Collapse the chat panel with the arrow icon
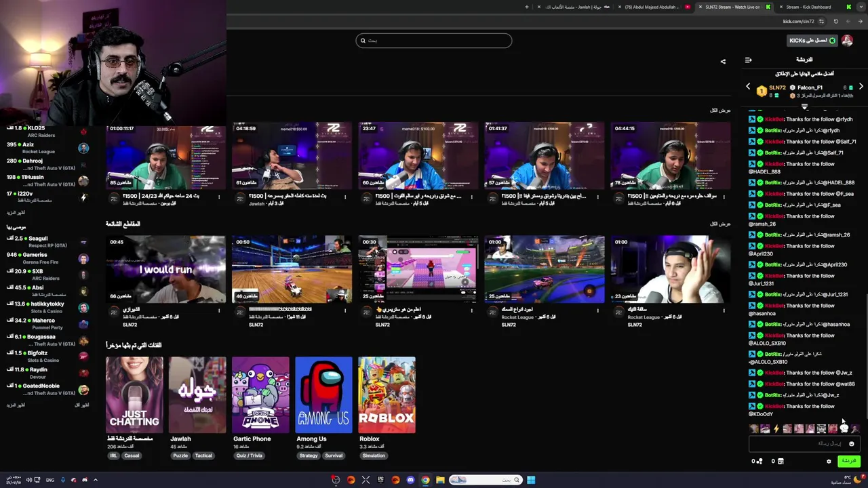This screenshot has height=488, width=868. (x=748, y=60)
